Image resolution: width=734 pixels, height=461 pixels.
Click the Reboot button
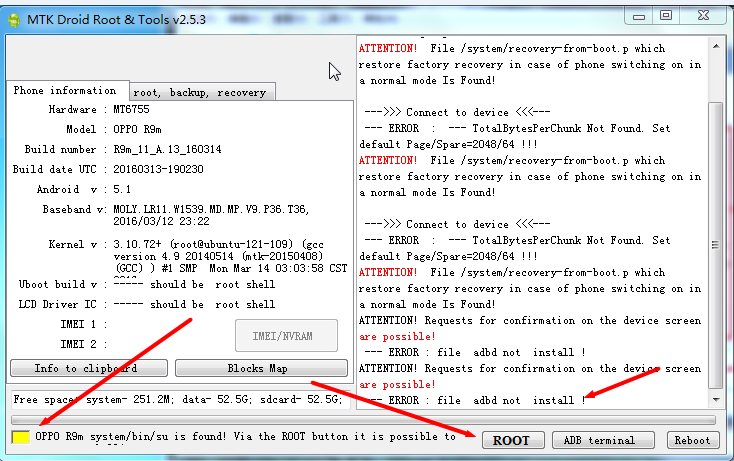[693, 440]
